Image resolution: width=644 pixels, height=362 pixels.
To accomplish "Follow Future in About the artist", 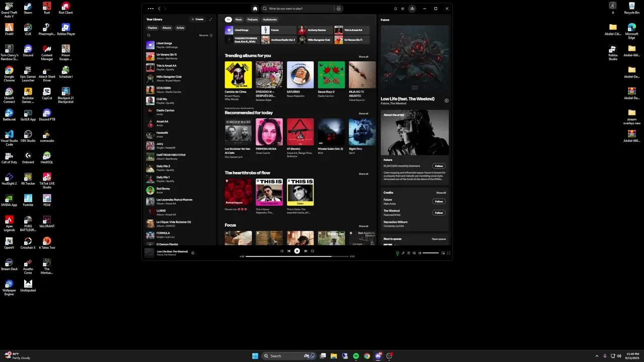I will click(x=439, y=166).
